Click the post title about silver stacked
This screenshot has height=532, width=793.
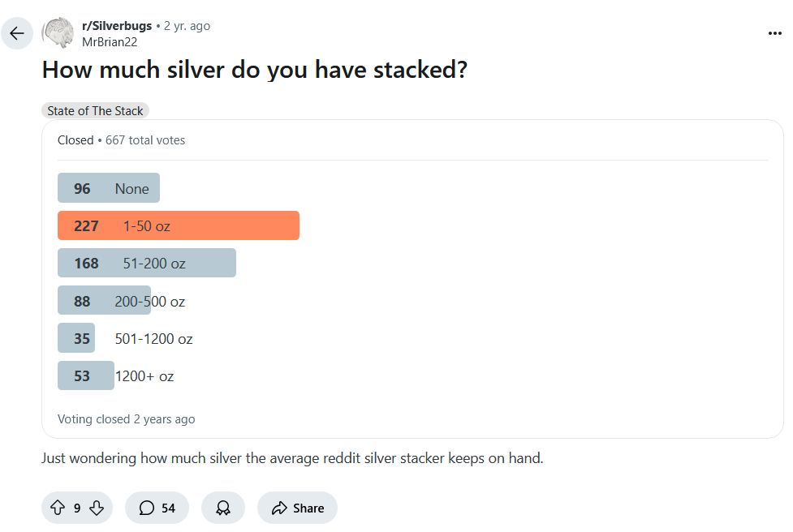pos(255,70)
